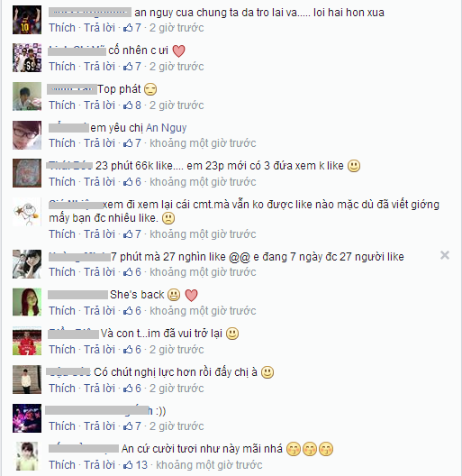Click Trả lời under the 'Top phát' comment
Screen dimensions: 462x476
coord(99,105)
